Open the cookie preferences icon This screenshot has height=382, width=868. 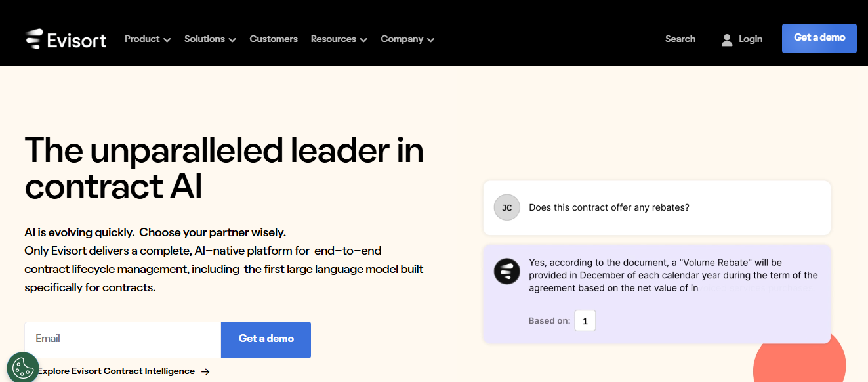coord(23,368)
